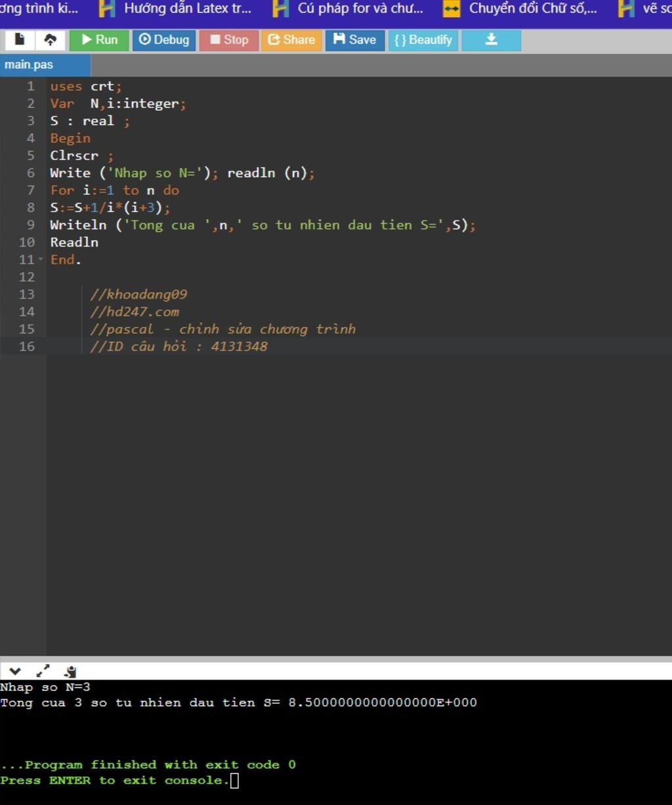Click line number 12 in the gutter
Screen dimensions: 672x805
pyautogui.click(x=27, y=277)
